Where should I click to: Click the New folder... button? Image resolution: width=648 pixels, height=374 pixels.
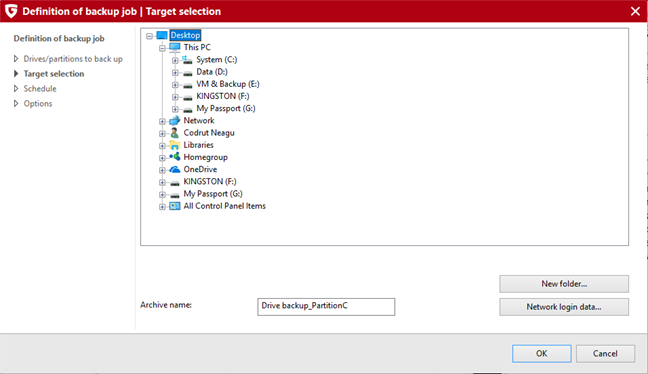(x=564, y=284)
